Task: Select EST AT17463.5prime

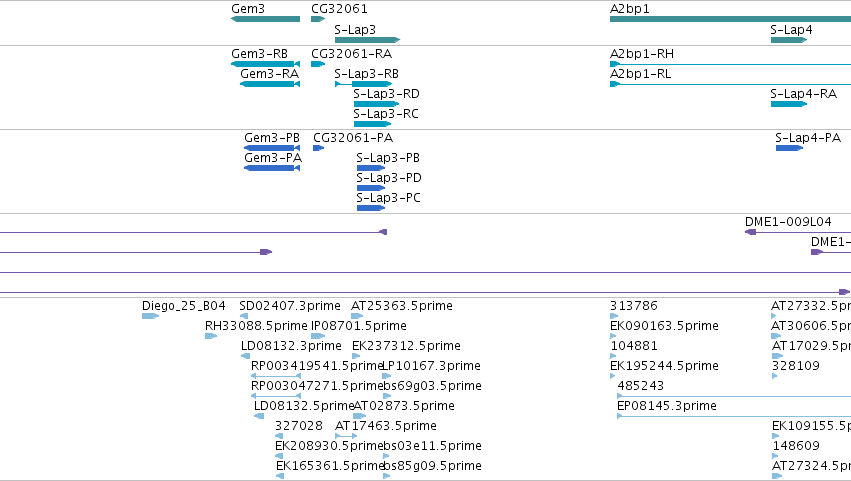Action: 346,436
